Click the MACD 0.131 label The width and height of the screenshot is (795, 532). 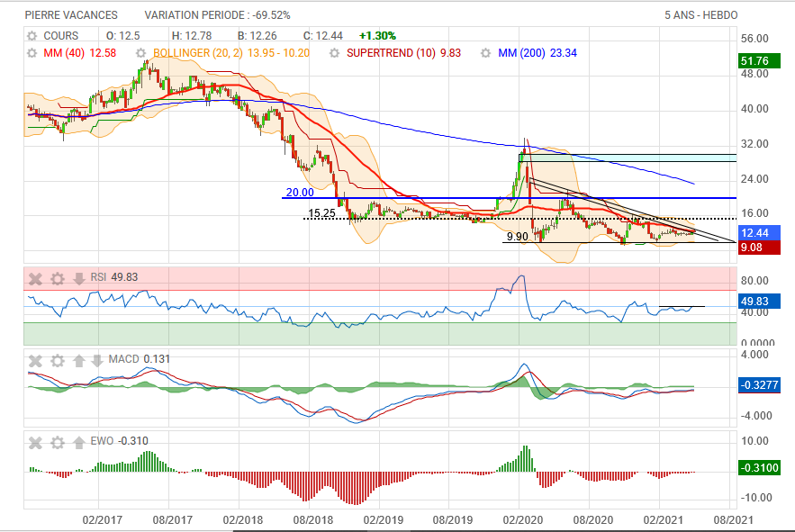(x=140, y=359)
